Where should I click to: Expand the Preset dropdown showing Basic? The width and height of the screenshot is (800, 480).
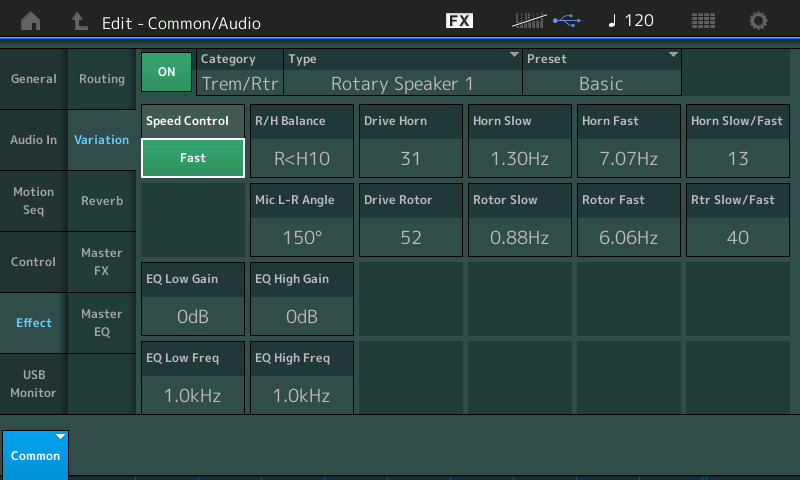click(602, 73)
